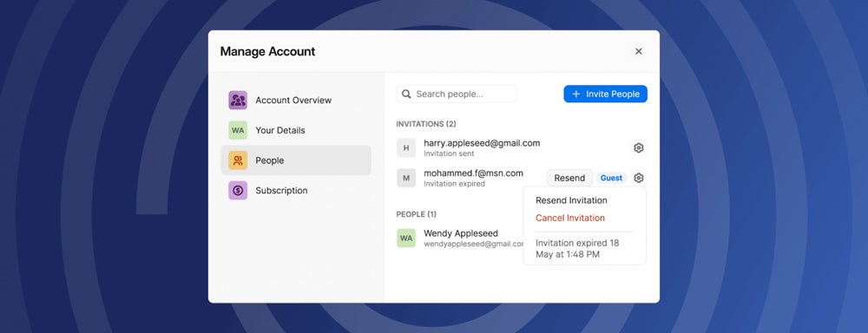Image resolution: width=868 pixels, height=333 pixels.
Task: Select the People section
Action: tap(296, 160)
